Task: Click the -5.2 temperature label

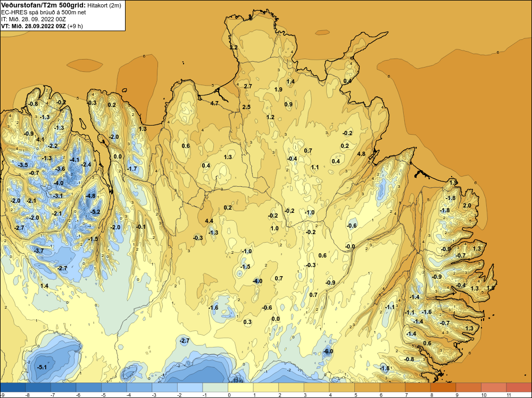Action: pyautogui.click(x=95, y=212)
